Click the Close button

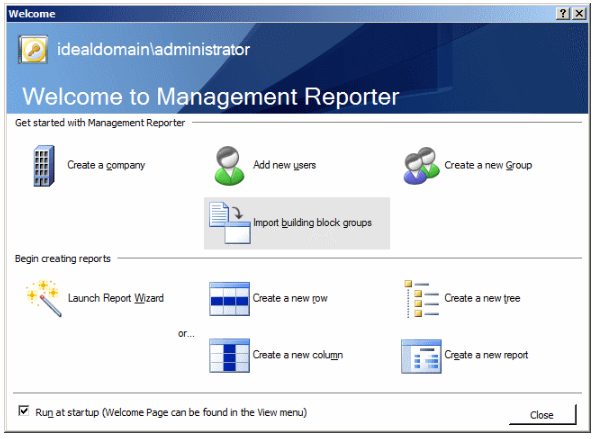[x=542, y=415]
